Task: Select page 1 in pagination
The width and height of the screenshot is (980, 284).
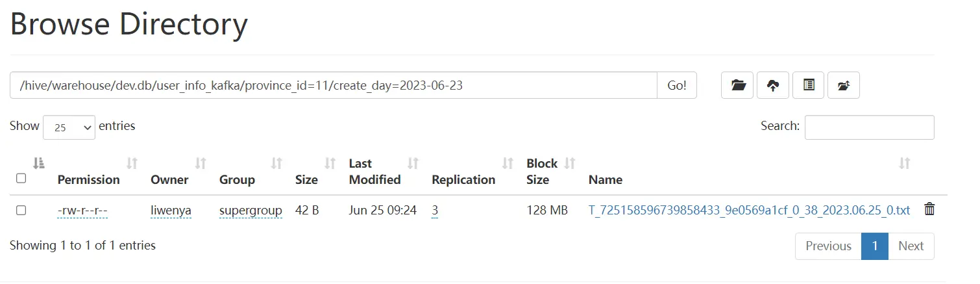Action: coord(875,246)
